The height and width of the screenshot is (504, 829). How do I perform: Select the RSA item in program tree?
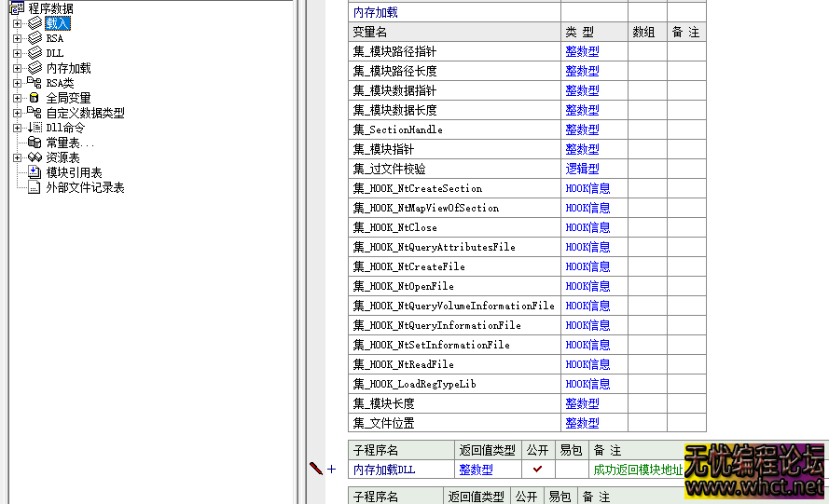point(55,38)
